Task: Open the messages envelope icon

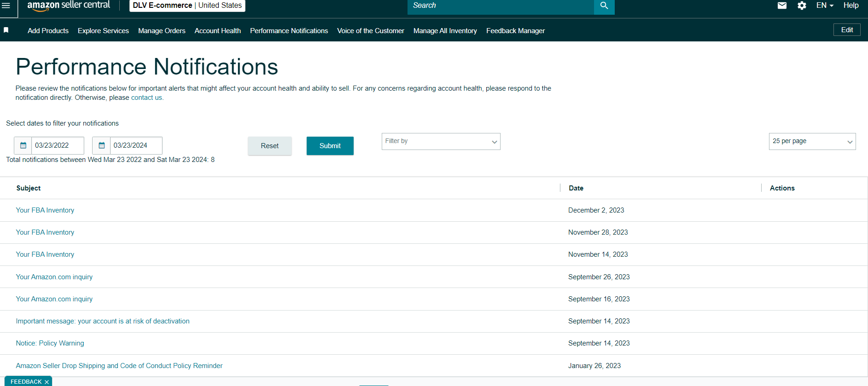Action: (x=782, y=6)
